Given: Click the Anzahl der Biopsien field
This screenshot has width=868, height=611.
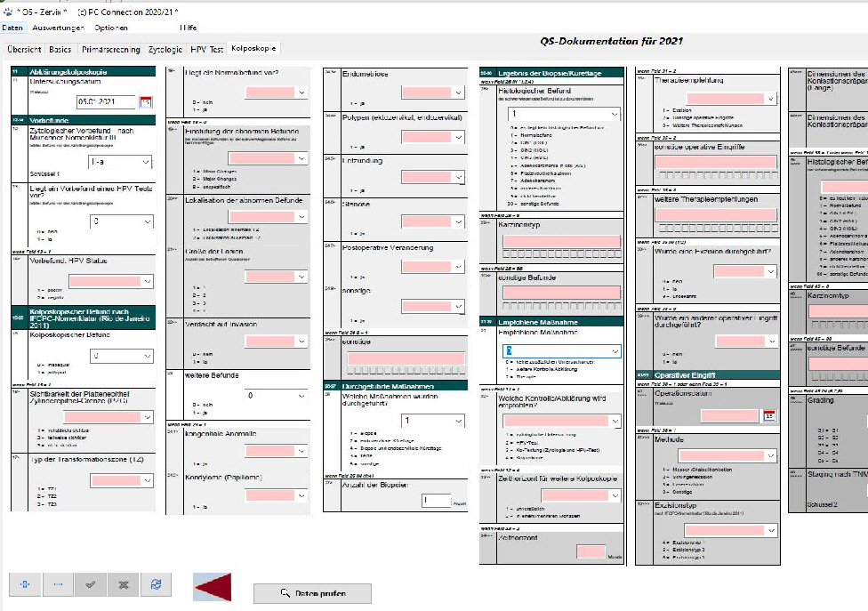Looking at the screenshot, I should (436, 501).
